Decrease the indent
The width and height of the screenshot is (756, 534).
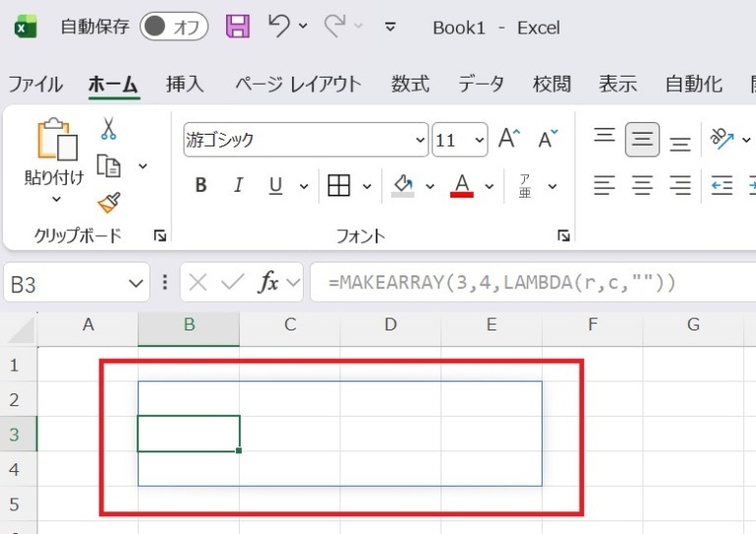point(722,185)
